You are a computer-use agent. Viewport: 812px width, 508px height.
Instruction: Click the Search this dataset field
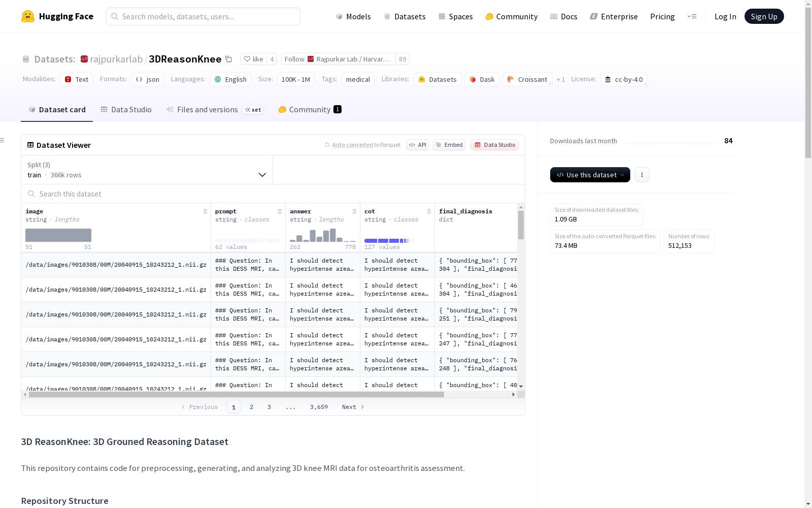click(273, 194)
